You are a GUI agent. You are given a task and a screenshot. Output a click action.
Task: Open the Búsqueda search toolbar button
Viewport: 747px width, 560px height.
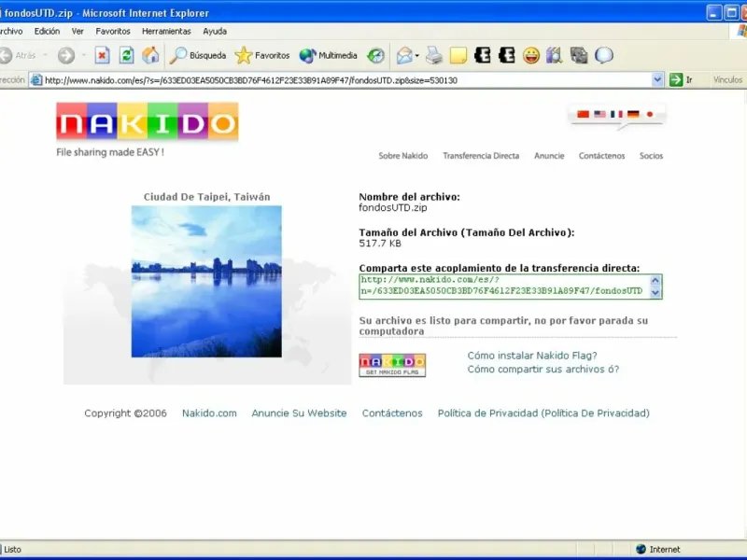[x=198, y=56]
